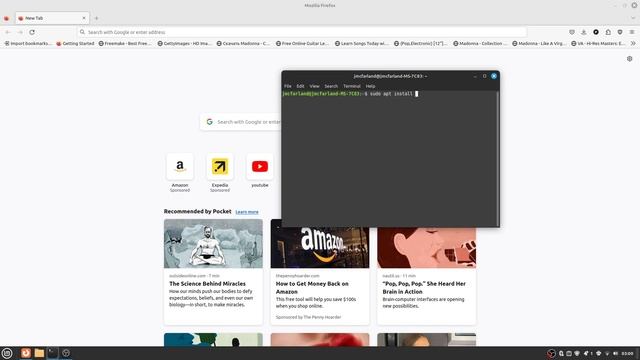The height and width of the screenshot is (360, 640).
Task: Open the Firefox Downloads panel icon
Action: [584, 32]
